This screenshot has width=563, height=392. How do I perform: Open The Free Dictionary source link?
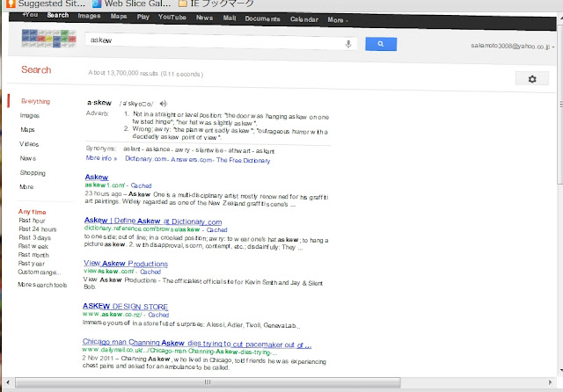243,160
